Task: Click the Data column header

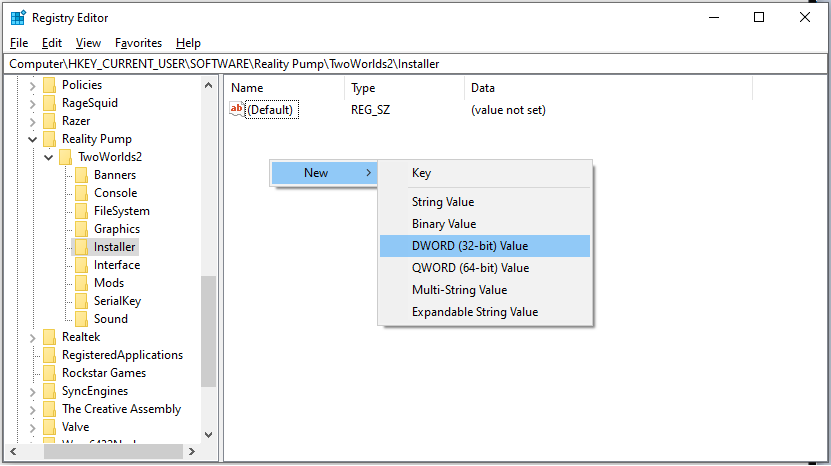Action: click(x=483, y=88)
